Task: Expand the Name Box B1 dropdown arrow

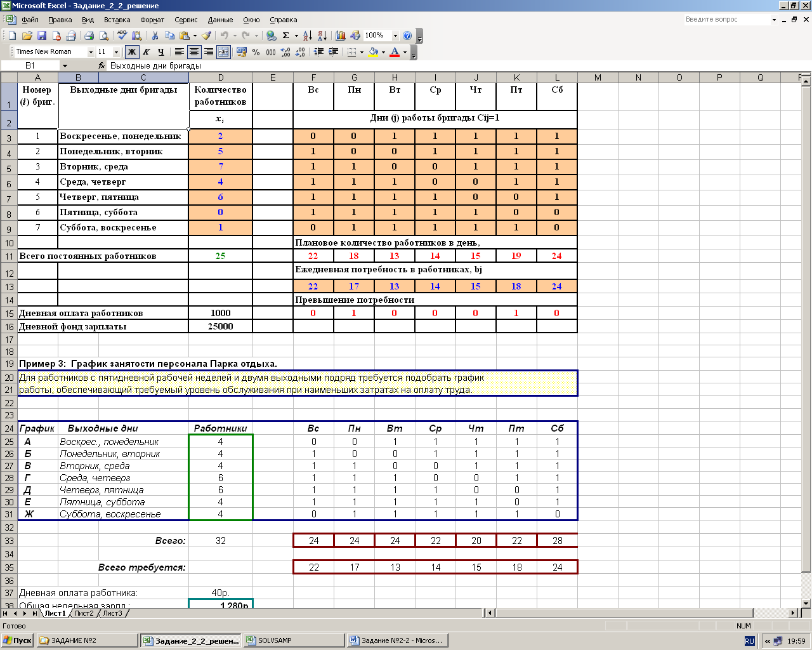Action: pyautogui.click(x=65, y=65)
